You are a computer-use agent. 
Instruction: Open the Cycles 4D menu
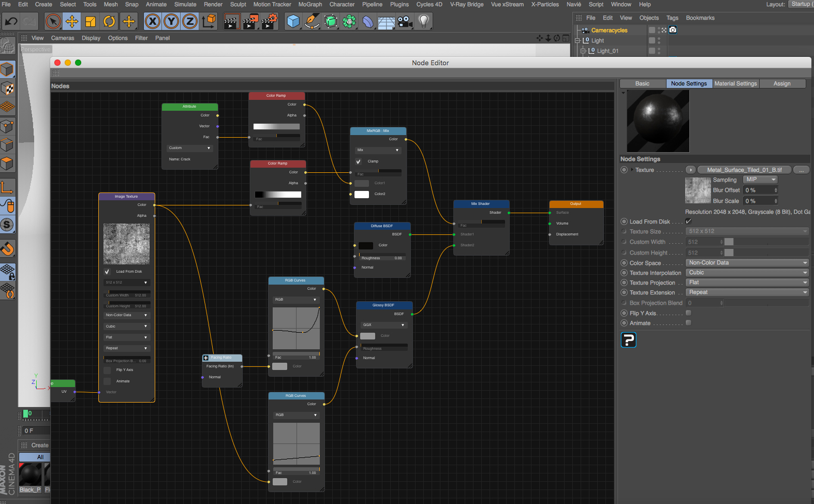(429, 5)
